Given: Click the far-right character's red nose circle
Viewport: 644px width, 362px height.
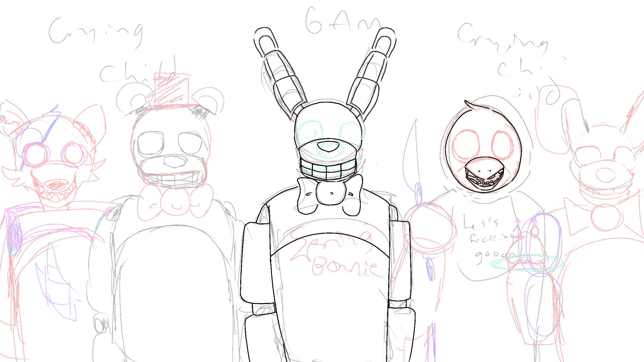Looking at the screenshot, I should (x=606, y=175).
